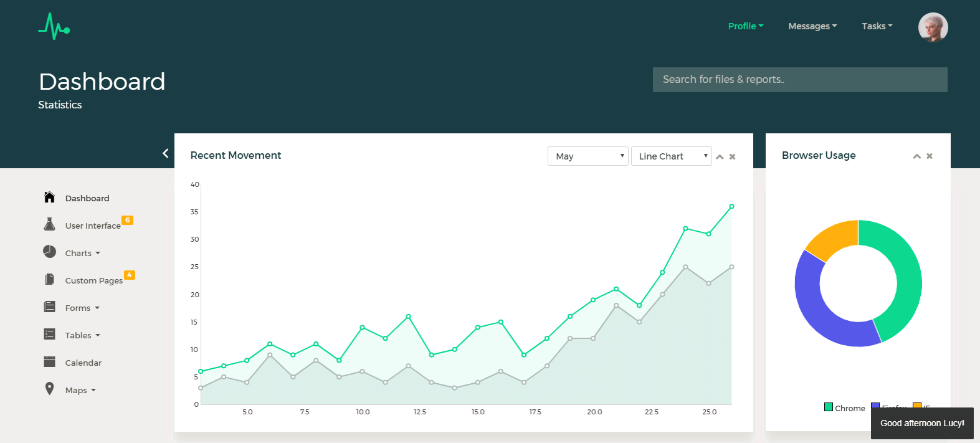Click the Charts pie icon
Screen dimensions: 980x443
tap(50, 252)
